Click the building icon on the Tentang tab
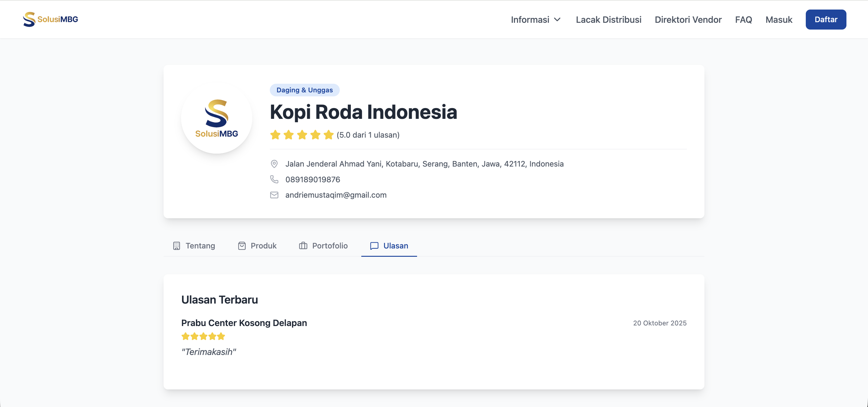 point(176,246)
